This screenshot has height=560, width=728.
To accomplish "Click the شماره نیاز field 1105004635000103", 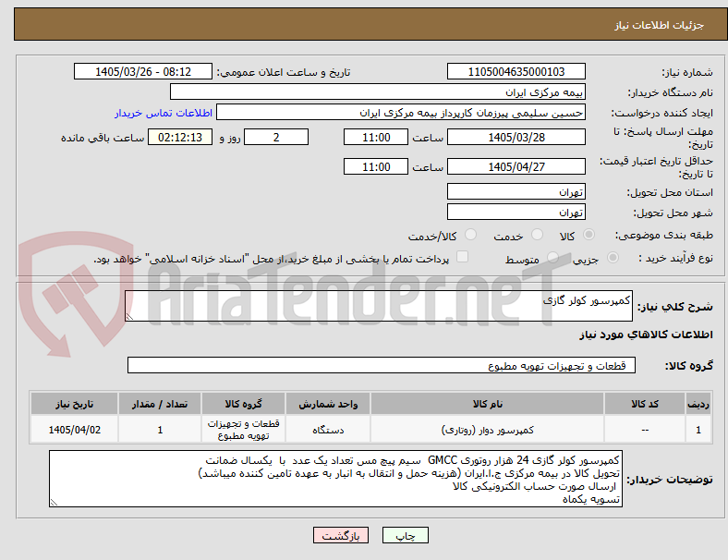I will pos(516,71).
